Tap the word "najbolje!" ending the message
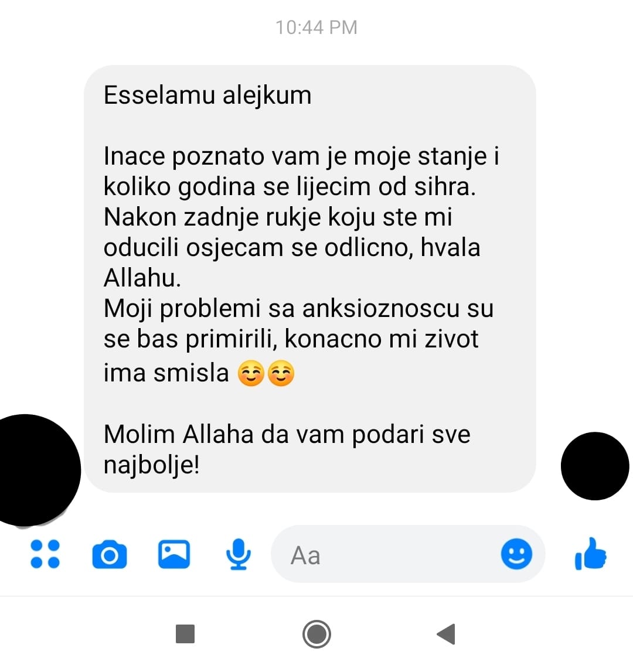This screenshot has height=672, width=633. tap(152, 465)
